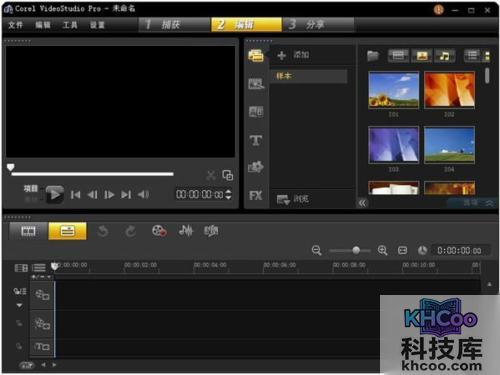
Task: Switch to Timeline view
Action: pos(67,231)
